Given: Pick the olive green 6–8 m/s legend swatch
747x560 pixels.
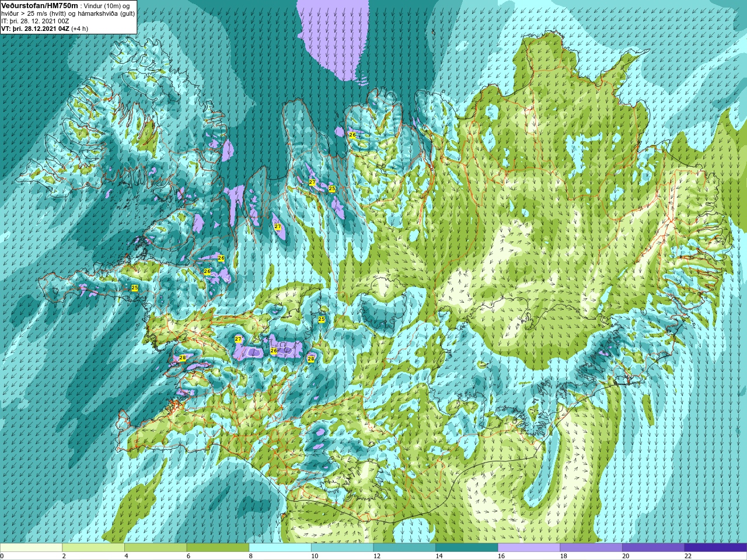Looking at the screenshot, I should pyautogui.click(x=218, y=547).
